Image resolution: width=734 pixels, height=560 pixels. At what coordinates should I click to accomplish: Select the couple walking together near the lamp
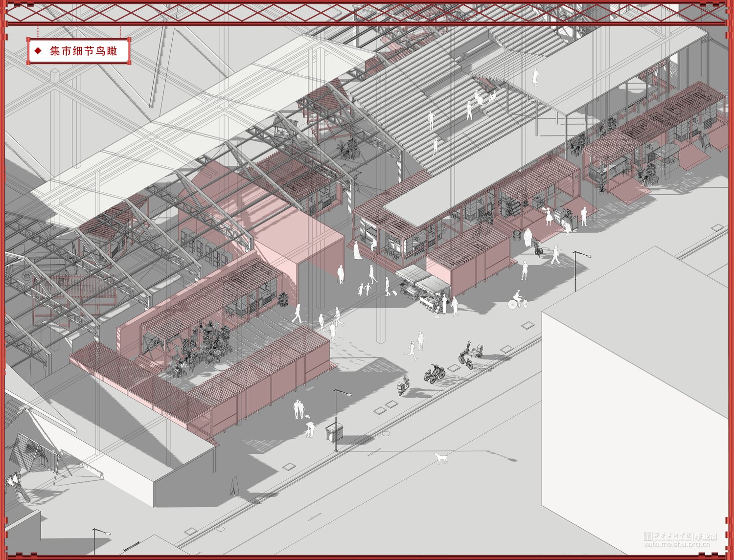298,409
